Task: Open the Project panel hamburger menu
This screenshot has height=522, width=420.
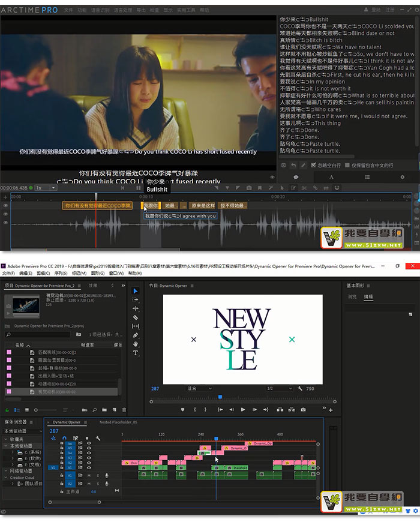Action: click(x=80, y=286)
